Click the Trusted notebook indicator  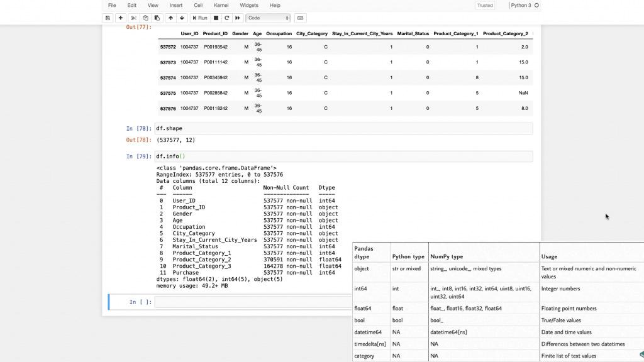[485, 5]
